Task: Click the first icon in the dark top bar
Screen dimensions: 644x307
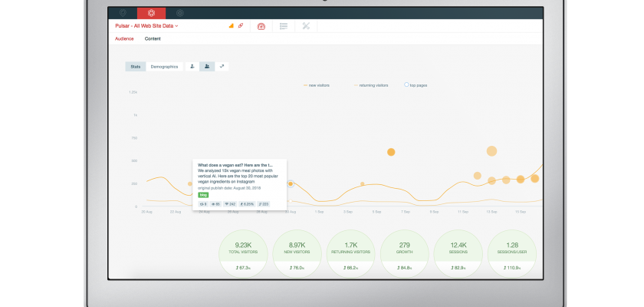Action: (x=123, y=13)
